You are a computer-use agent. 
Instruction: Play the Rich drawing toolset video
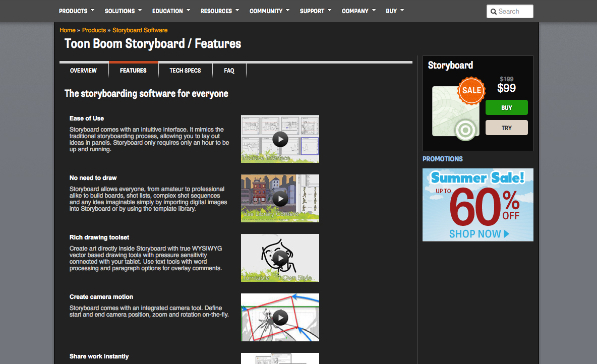280,258
